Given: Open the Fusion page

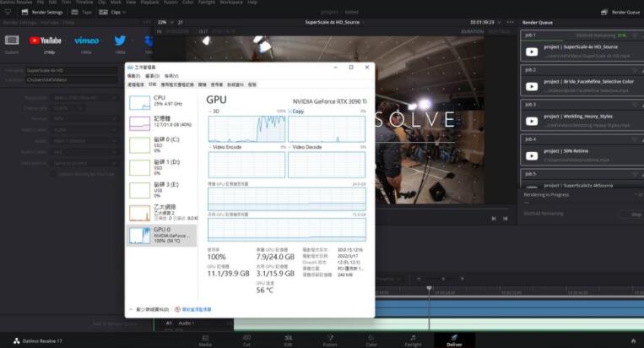Looking at the screenshot, I should coord(330,340).
